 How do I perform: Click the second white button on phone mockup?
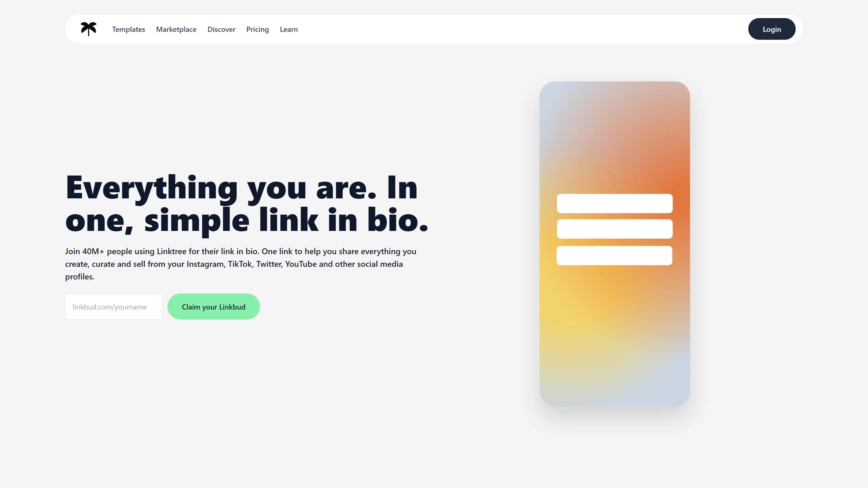click(614, 229)
